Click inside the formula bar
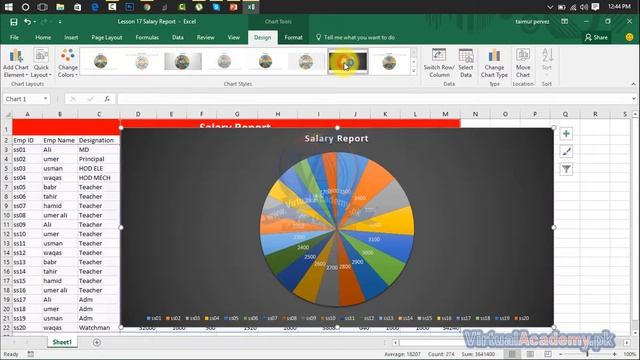The width and height of the screenshot is (640, 360). [373, 99]
